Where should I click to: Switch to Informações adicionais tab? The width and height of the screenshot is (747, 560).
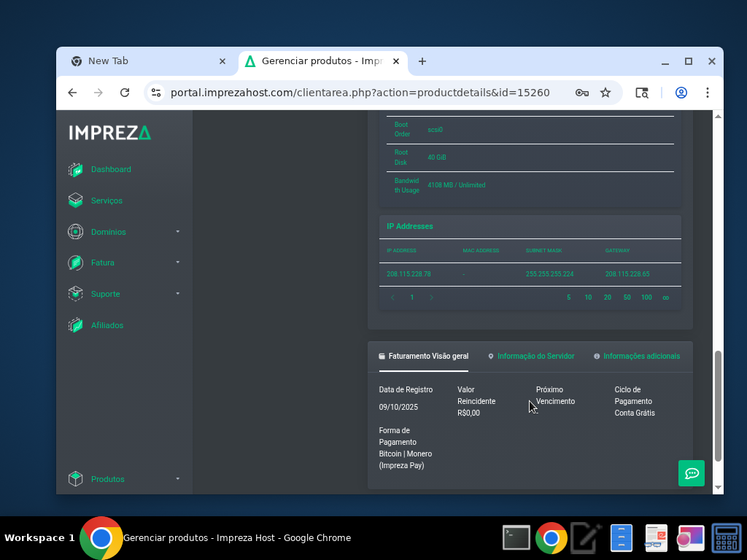point(637,356)
